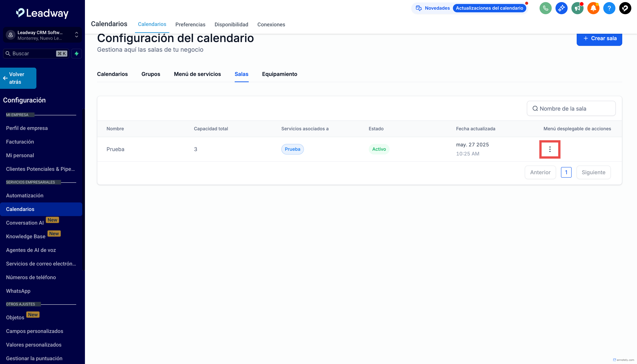637x364 pixels.
Task: Open the black Leadway profile avatar
Action: [625, 8]
